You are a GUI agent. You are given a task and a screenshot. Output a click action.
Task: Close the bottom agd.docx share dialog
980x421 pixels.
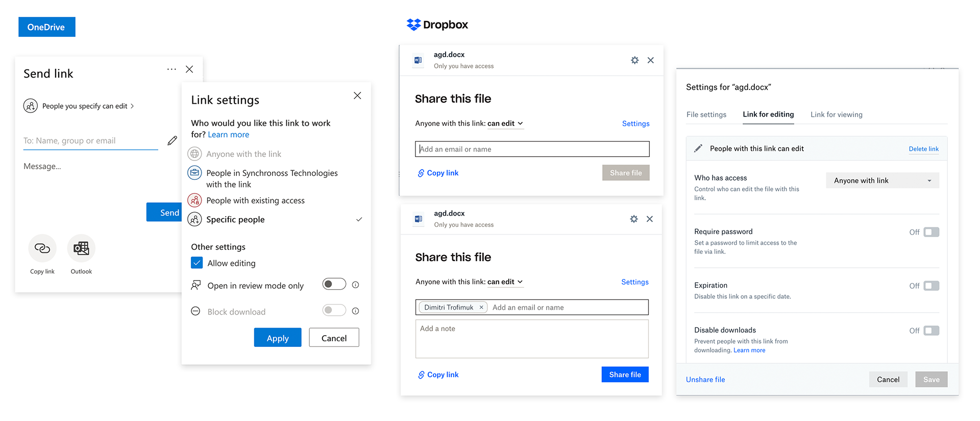650,219
